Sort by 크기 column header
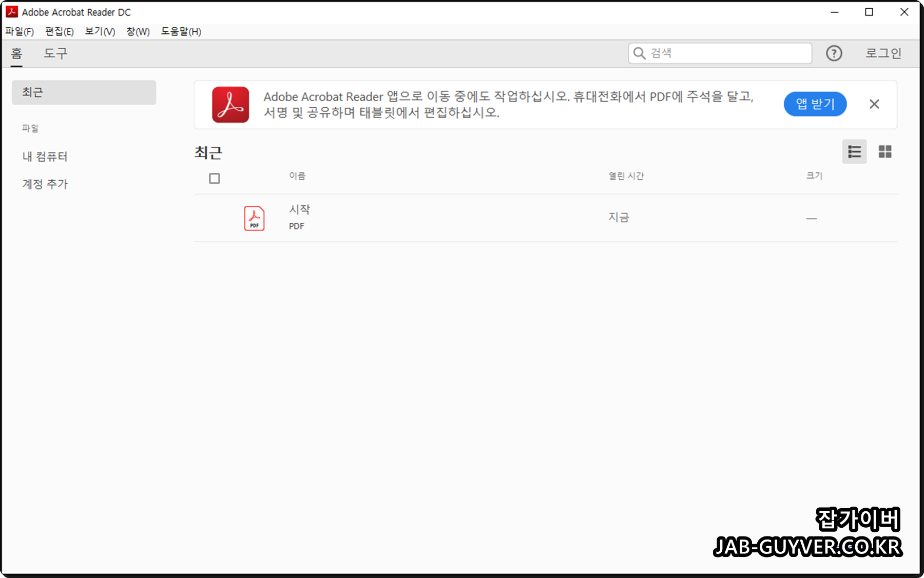This screenshot has height=578, width=924. pyautogui.click(x=814, y=176)
